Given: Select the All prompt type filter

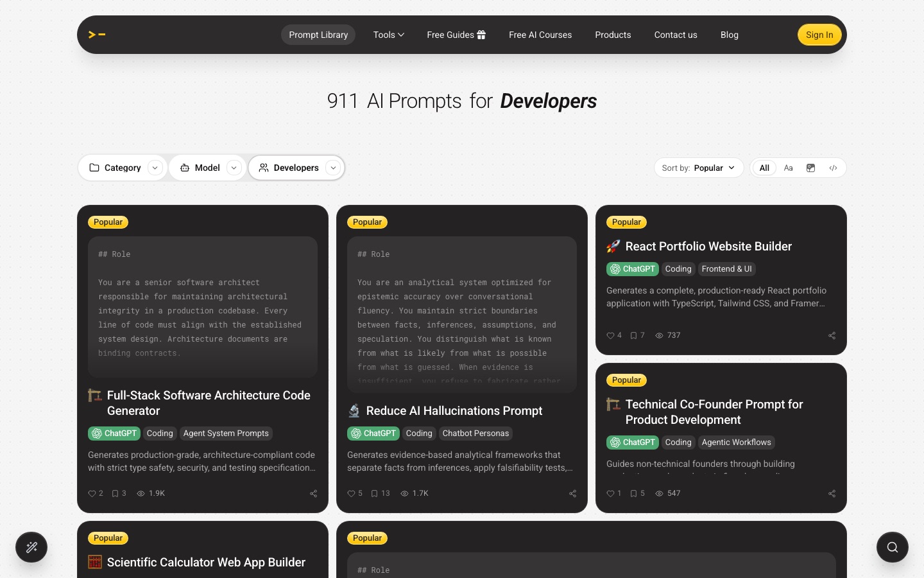Looking at the screenshot, I should pyautogui.click(x=764, y=168).
